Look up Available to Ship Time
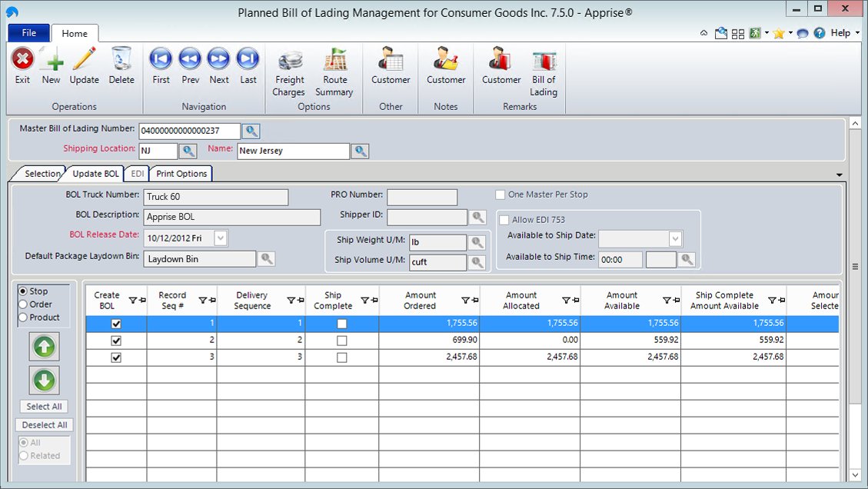The image size is (868, 489). coord(687,259)
